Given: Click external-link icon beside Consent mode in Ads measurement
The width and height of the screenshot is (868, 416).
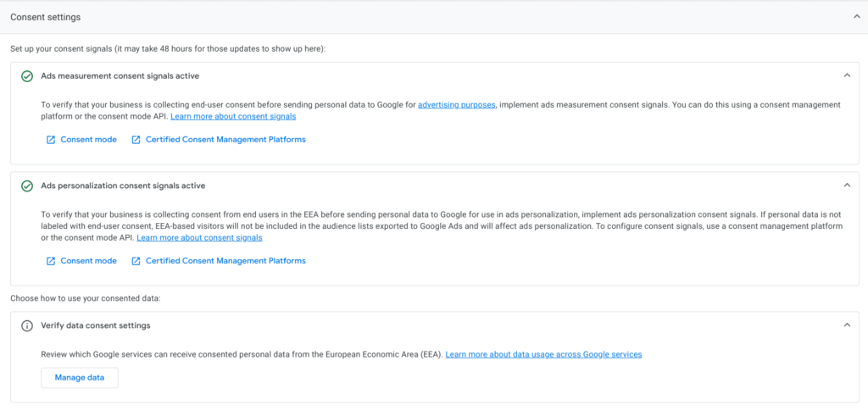Looking at the screenshot, I should pyautogui.click(x=51, y=140).
